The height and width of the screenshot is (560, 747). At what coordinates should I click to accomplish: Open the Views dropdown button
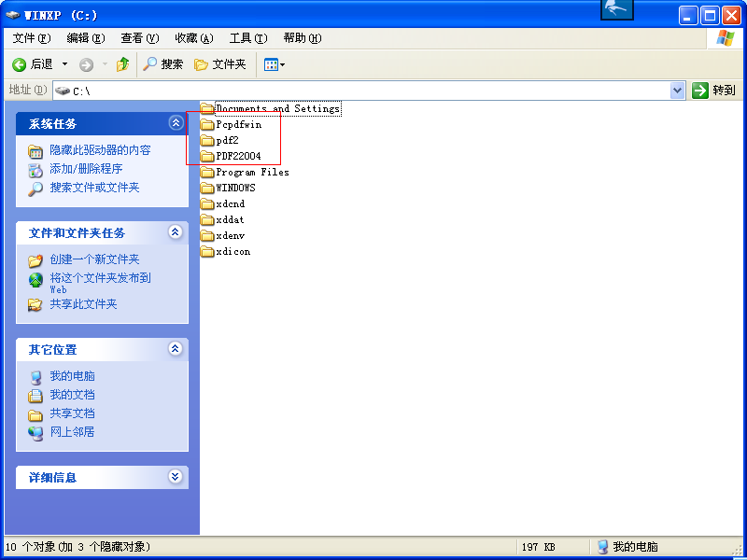click(275, 64)
